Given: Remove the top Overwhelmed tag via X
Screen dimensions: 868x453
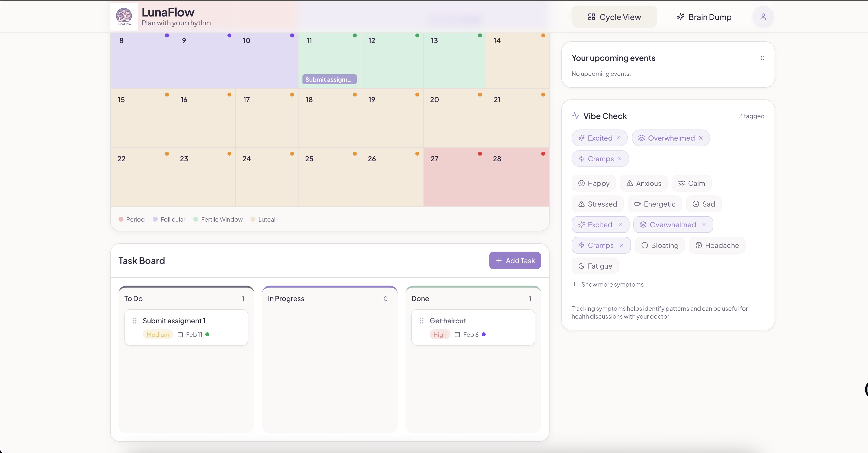Looking at the screenshot, I should tap(701, 138).
